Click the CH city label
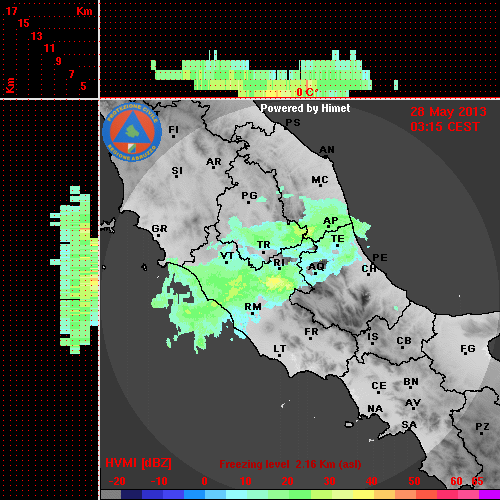Image resolution: width=500 pixels, height=500 pixels. 369,270
